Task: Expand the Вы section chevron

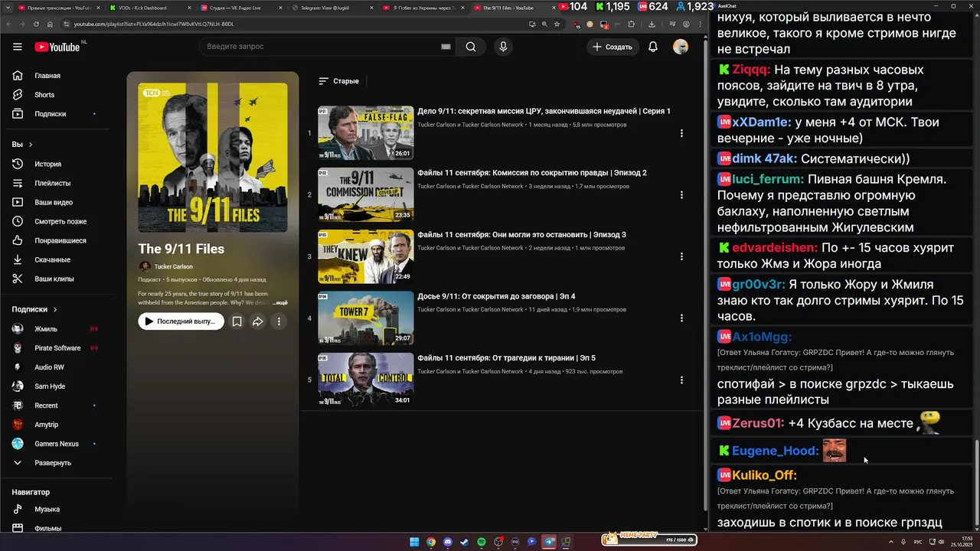Action: click(31, 145)
